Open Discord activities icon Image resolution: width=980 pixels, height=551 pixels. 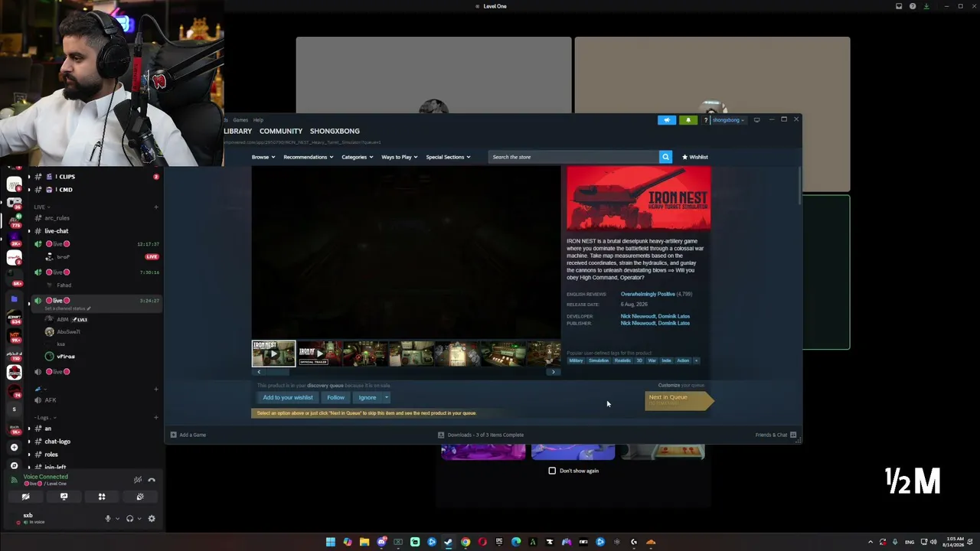coord(102,497)
